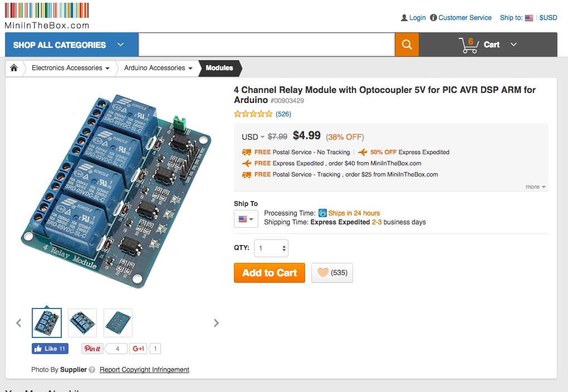Click the Login user icon
This screenshot has width=568, height=392.
click(404, 18)
